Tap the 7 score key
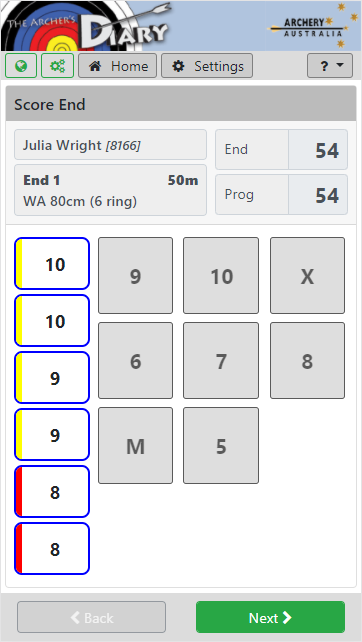This screenshot has width=362, height=642. click(x=221, y=361)
